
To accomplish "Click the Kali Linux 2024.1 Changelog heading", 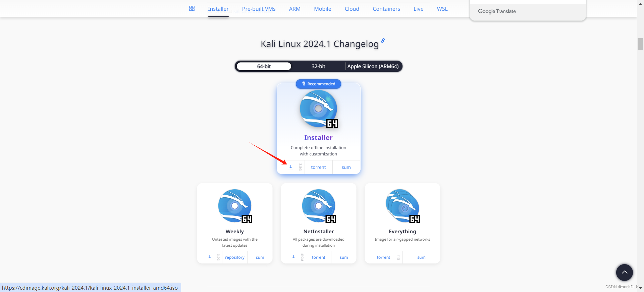I will [320, 44].
